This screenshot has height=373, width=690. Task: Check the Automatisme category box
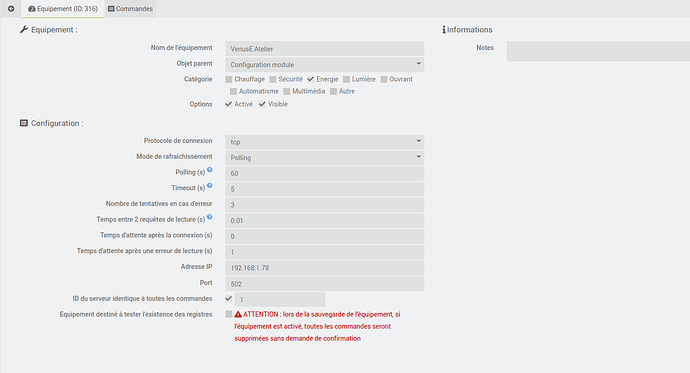(233, 91)
